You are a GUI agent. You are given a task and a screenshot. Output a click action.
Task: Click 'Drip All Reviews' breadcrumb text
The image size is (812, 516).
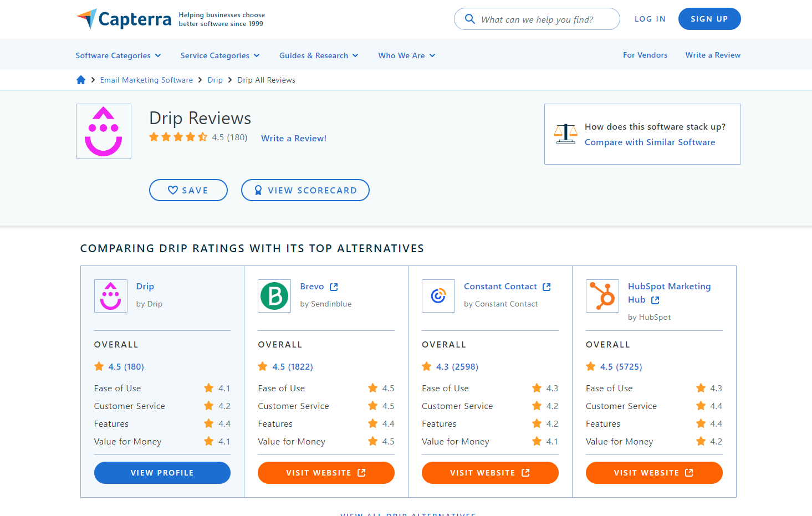[266, 80]
